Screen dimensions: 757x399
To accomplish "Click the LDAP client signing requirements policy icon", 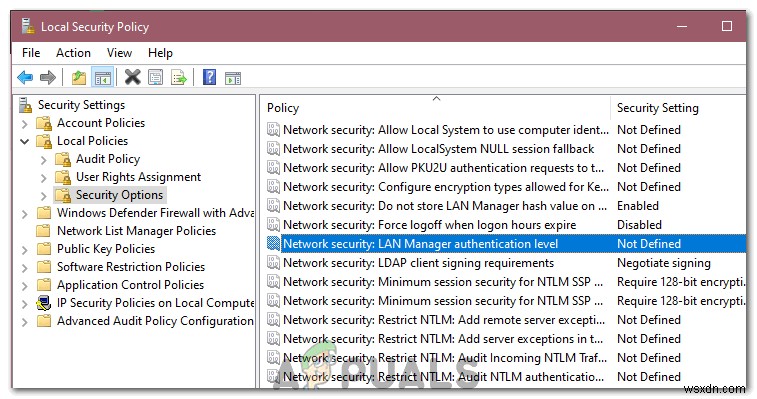I will coord(273,263).
